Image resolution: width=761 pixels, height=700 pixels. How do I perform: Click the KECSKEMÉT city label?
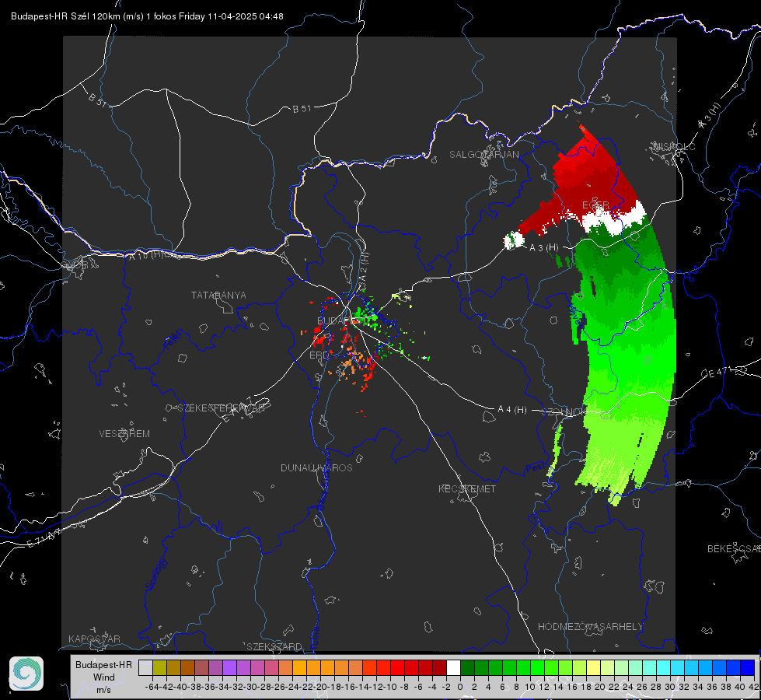click(467, 488)
